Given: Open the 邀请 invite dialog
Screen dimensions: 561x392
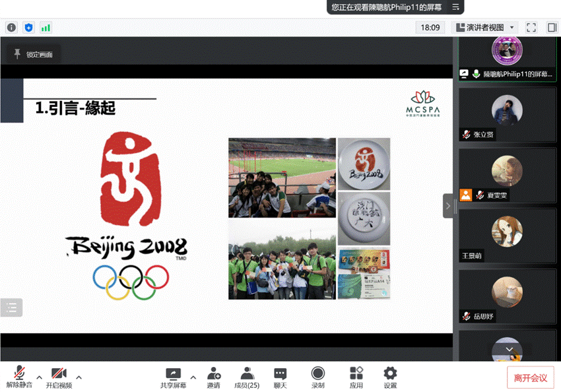Looking at the screenshot, I should pyautogui.click(x=214, y=378).
